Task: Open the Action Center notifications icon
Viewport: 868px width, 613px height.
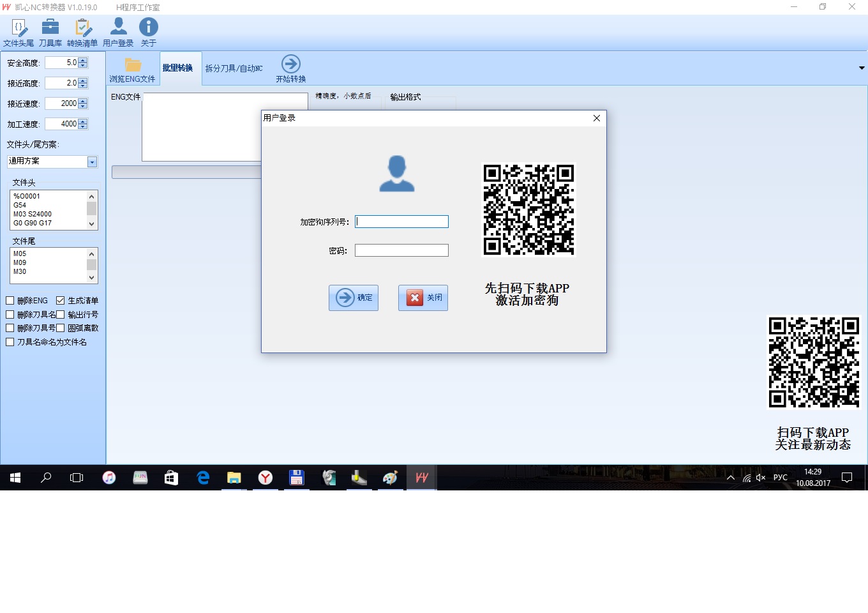Action: tap(847, 478)
